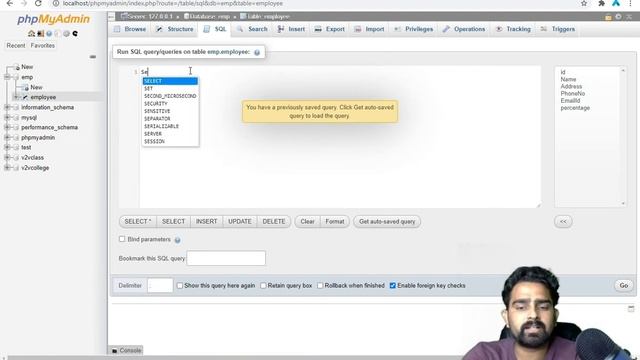The height and width of the screenshot is (360, 640).
Task: Pick SESSION in autocomplete suggestions
Action: click(170, 142)
